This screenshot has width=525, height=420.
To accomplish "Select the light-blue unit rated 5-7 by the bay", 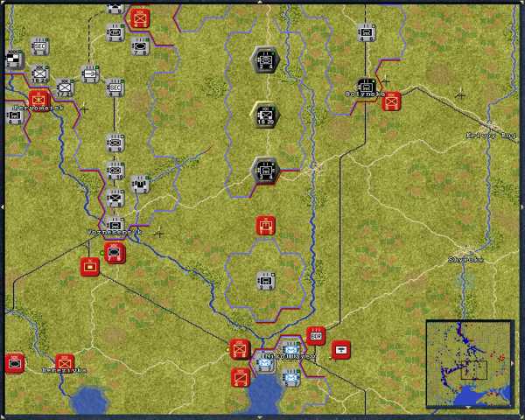I will [265, 364].
